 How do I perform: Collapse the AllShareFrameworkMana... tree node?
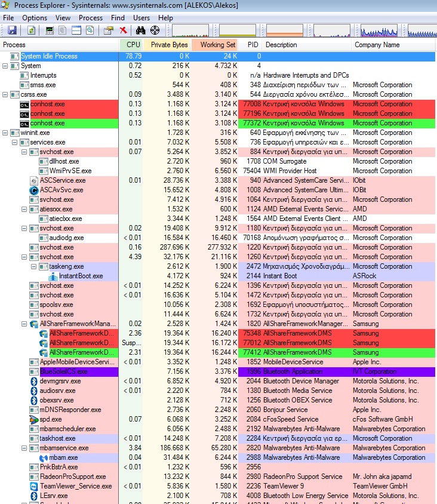[x=24, y=324]
